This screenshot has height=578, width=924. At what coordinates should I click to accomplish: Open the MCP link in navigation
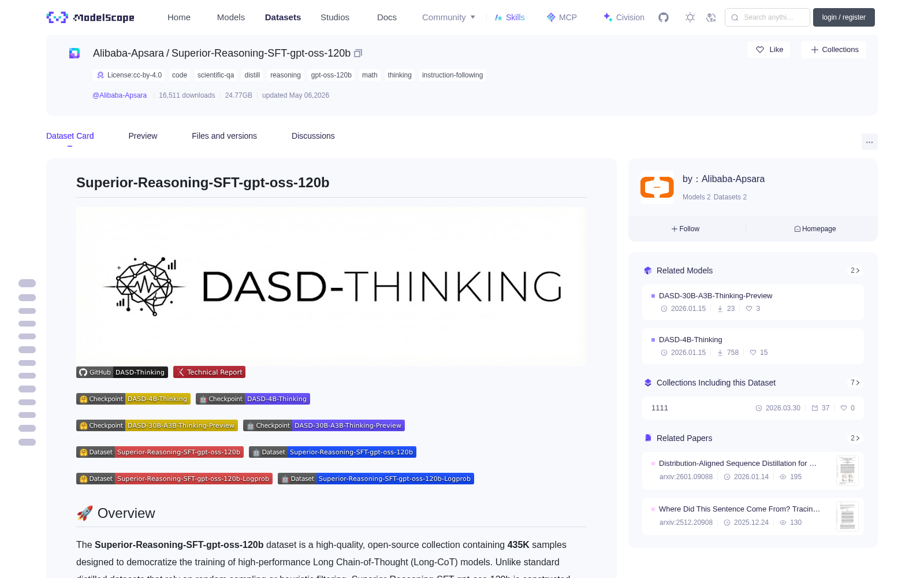click(562, 17)
